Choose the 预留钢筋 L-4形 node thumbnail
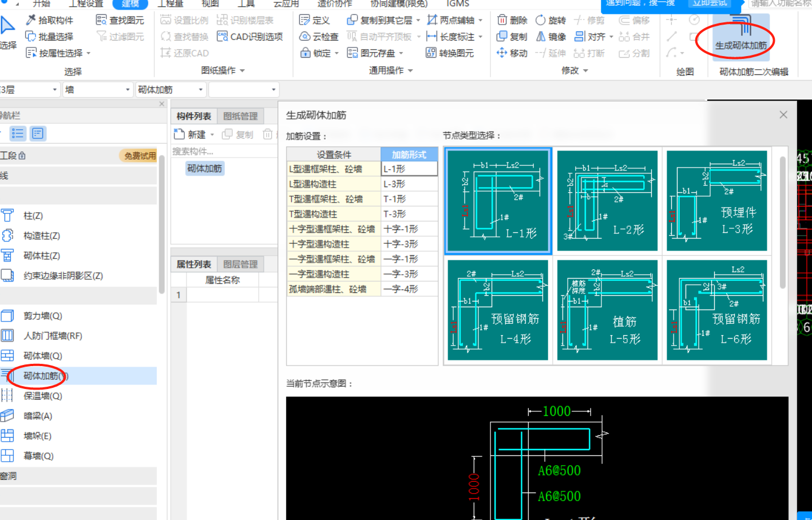This screenshot has width=812, height=520. click(x=498, y=310)
